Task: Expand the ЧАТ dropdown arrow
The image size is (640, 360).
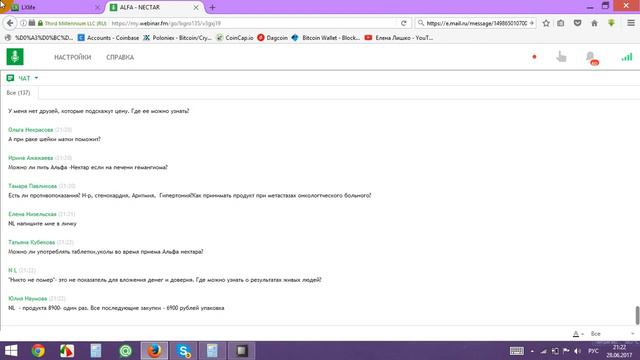Action: coord(36,78)
